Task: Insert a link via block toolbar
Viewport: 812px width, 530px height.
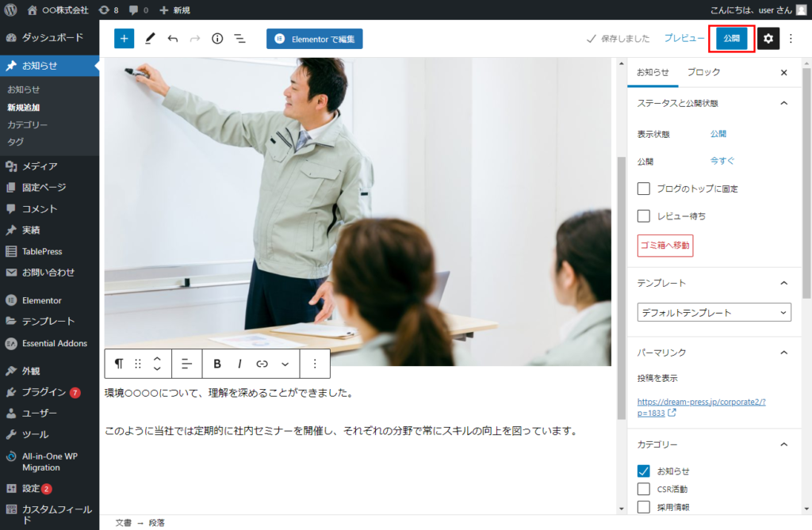Action: [x=262, y=364]
